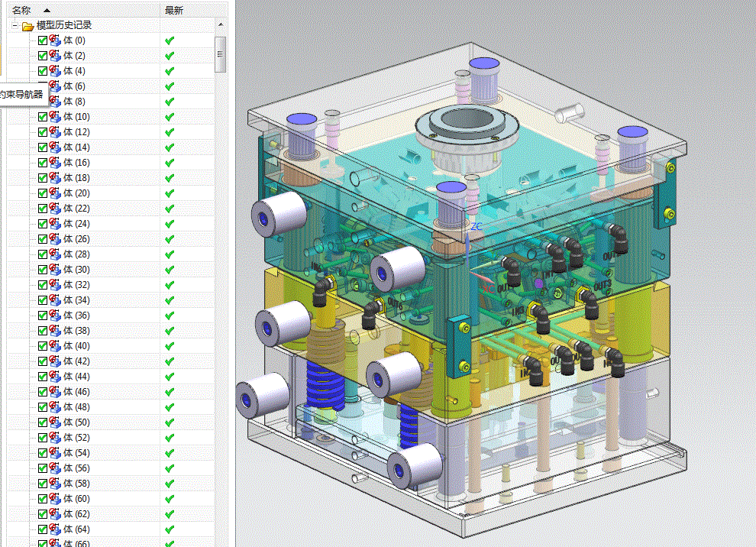Sort by the 名称 column header
Screen dimensions: 756x547
tap(83, 10)
